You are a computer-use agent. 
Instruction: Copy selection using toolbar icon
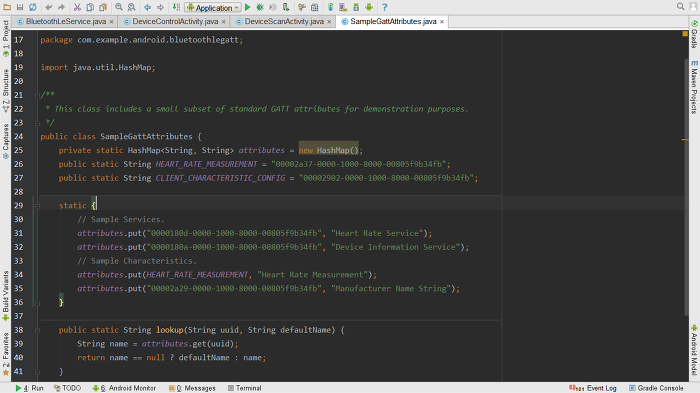click(x=90, y=7)
